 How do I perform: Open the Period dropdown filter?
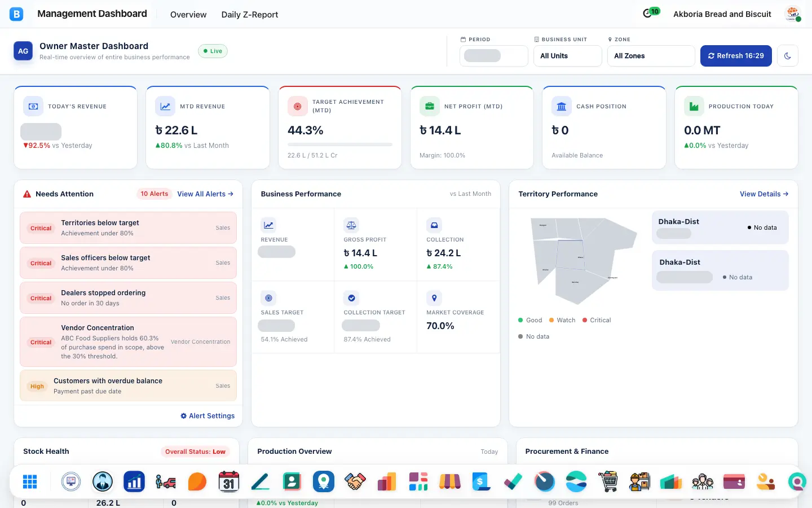[493, 56]
